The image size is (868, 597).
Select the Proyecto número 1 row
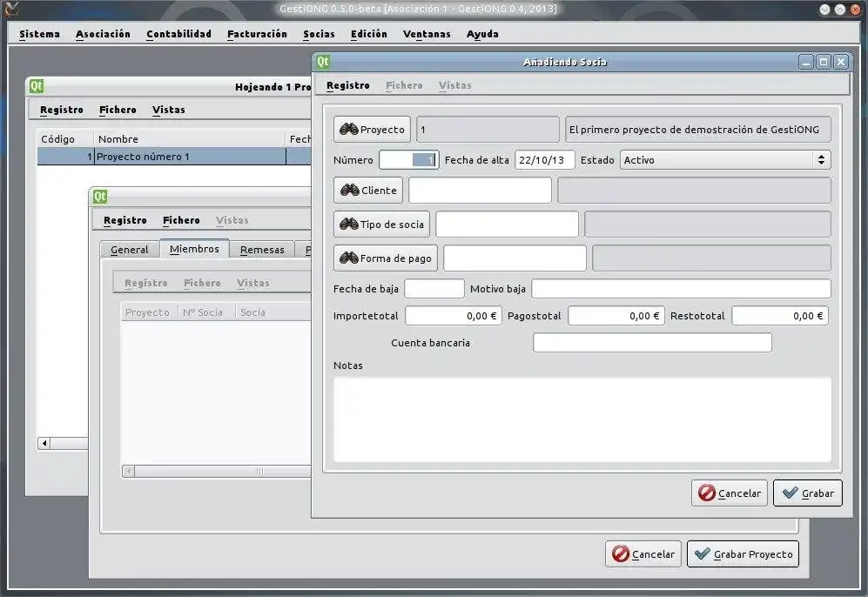point(174,157)
